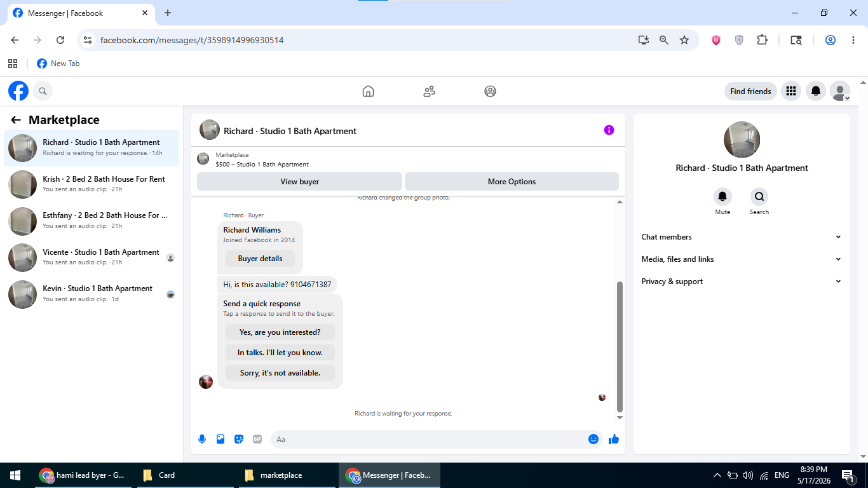The image size is (868, 488).
Task: Open the Apps grid in bookmarks bar
Action: point(13,64)
